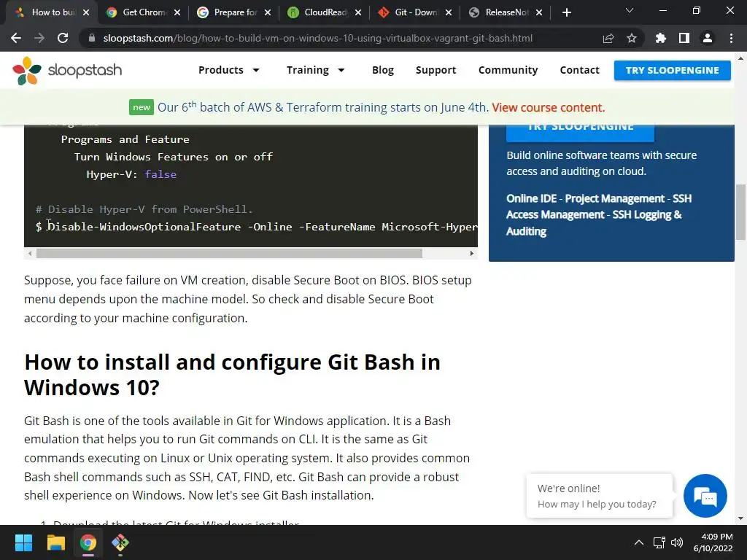Toggle Chrome side panel icon
Image resolution: width=747 pixels, height=560 pixels.
[684, 38]
